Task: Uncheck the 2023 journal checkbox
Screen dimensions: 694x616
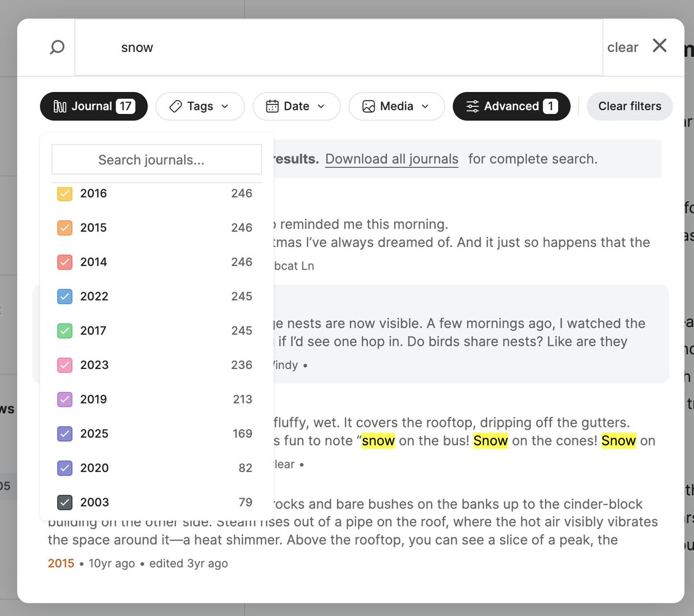Action: point(65,365)
